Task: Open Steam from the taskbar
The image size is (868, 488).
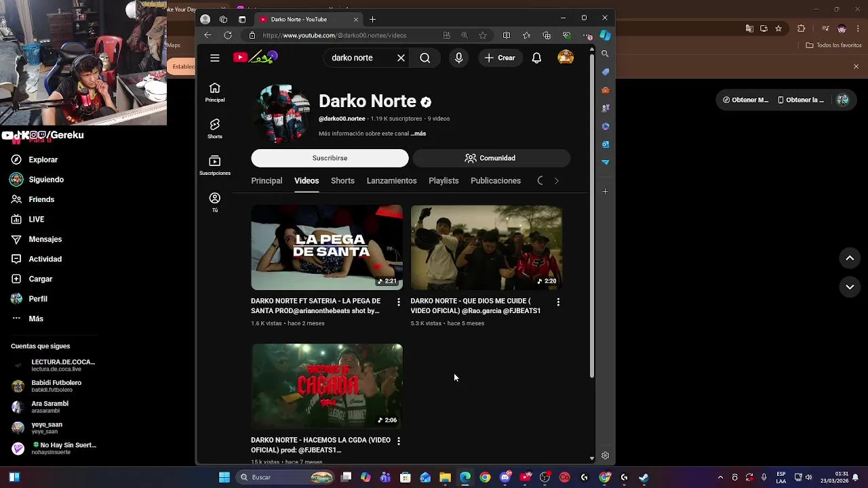Action: (x=644, y=477)
